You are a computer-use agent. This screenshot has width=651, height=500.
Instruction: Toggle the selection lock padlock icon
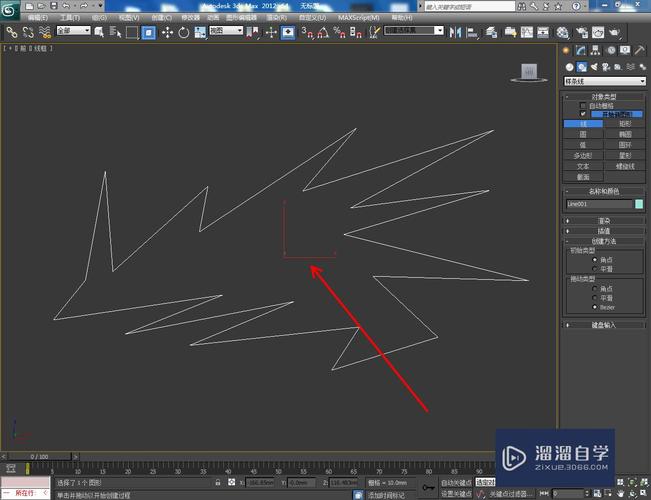218,483
